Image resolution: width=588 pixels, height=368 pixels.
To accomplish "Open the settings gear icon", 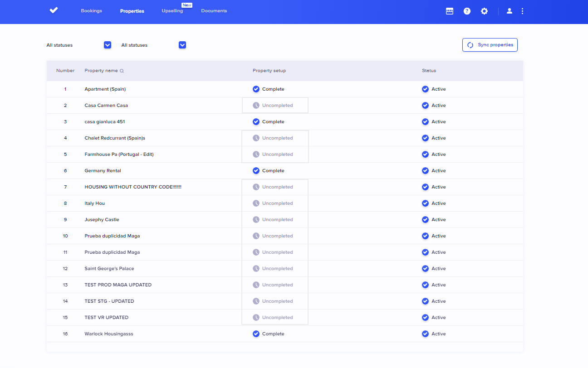I will [484, 11].
